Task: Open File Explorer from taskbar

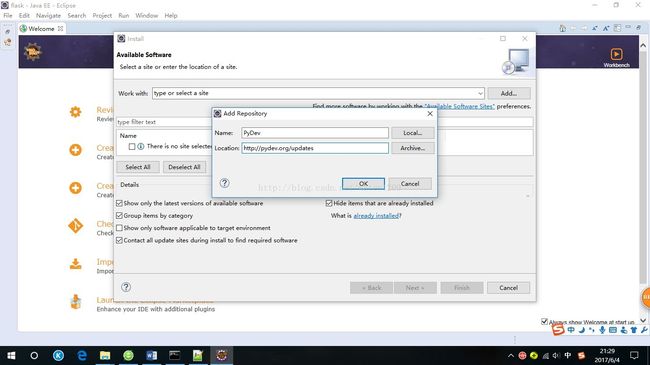Action: [x=105, y=355]
